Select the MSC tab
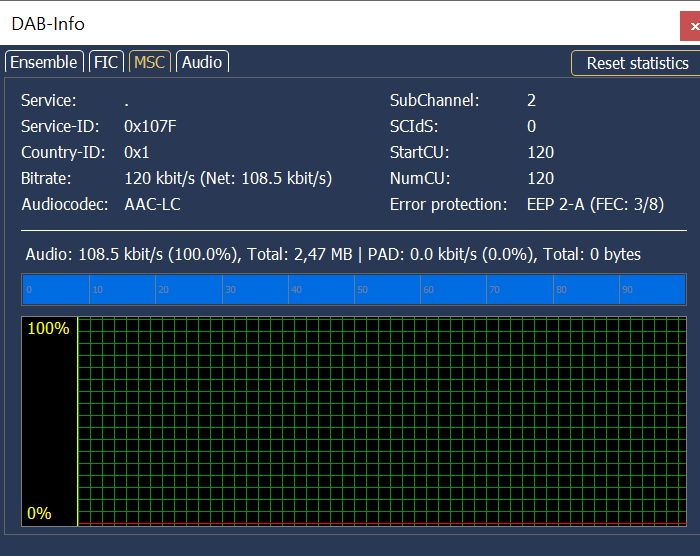Image resolution: width=700 pixels, height=556 pixels. (149, 62)
